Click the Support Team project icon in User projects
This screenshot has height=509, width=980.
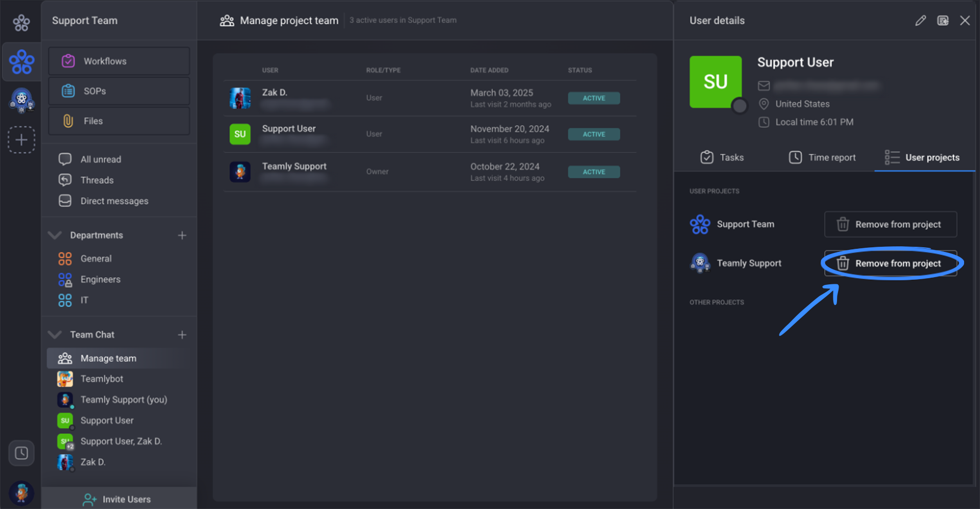[700, 224]
